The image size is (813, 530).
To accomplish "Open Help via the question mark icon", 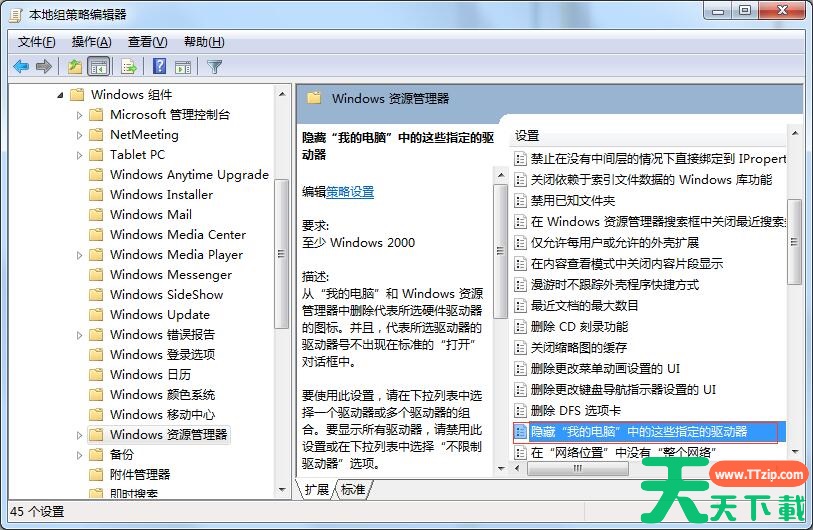I will pos(159,67).
